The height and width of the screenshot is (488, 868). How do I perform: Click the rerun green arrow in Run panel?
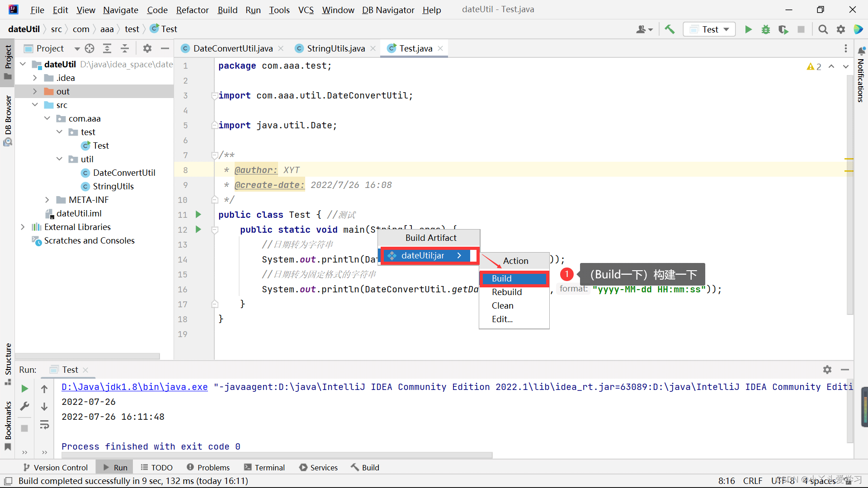pyautogui.click(x=25, y=389)
